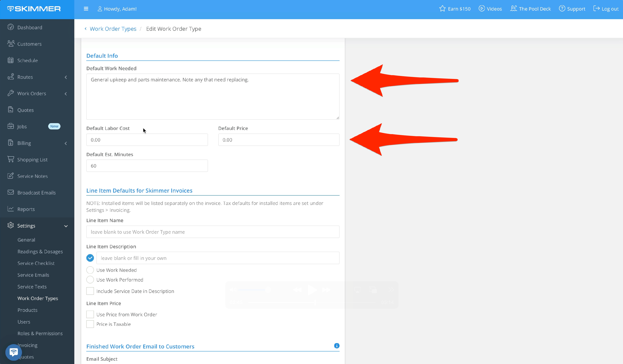Click the Videos play icon in top bar
This screenshot has height=364, width=623.
pyautogui.click(x=481, y=9)
